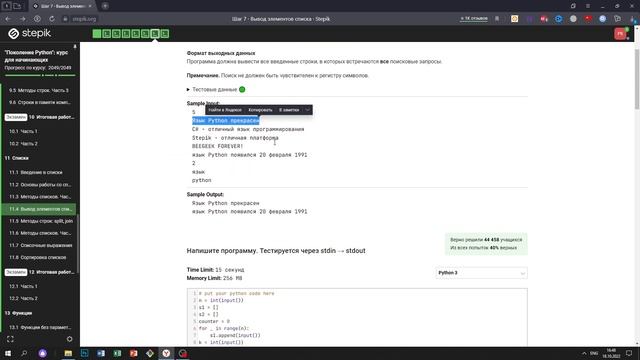Switch to Yandex Browser in the taskbar
Screen dimensions: 640x360
(x=166, y=353)
